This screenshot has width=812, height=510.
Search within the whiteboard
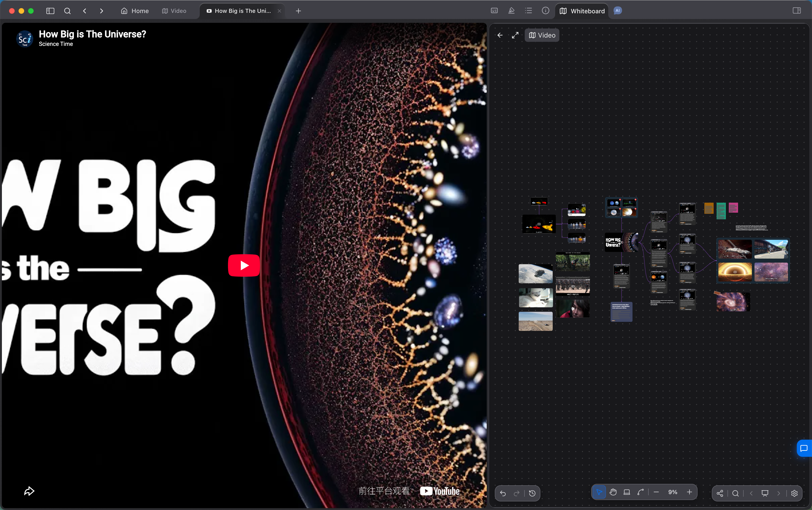736,493
